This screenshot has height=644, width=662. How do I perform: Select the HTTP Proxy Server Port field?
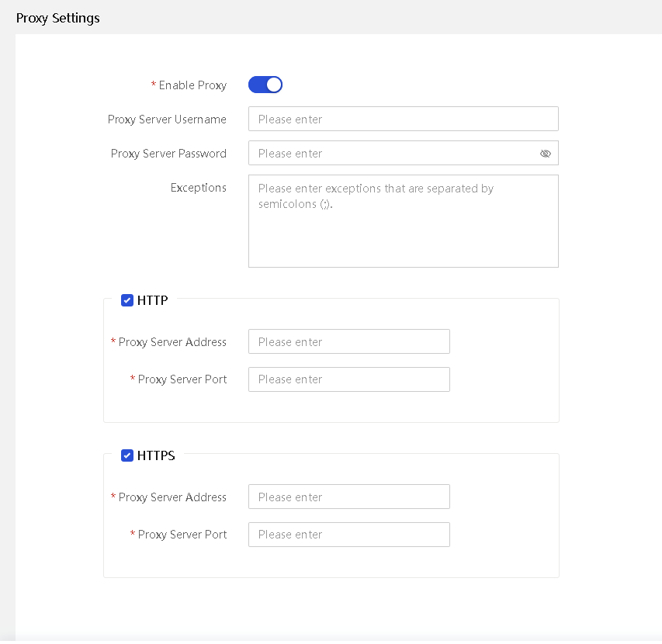point(349,379)
